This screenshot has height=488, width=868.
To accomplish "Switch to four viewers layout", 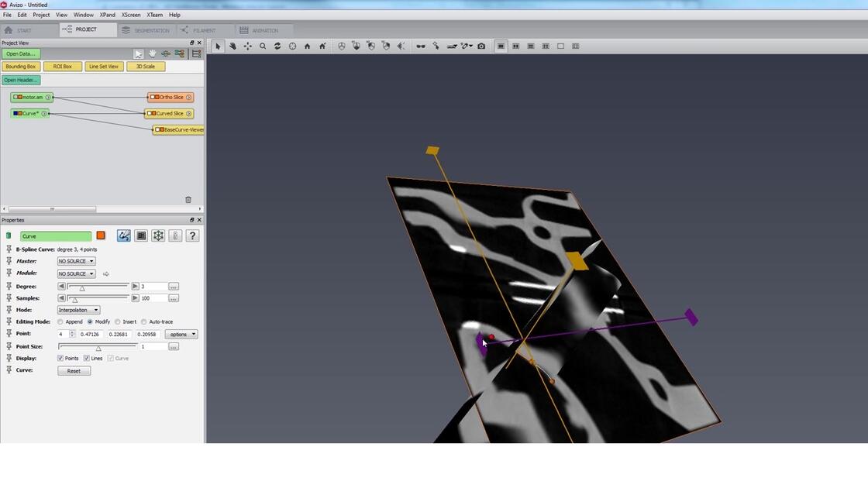I will pos(546,46).
